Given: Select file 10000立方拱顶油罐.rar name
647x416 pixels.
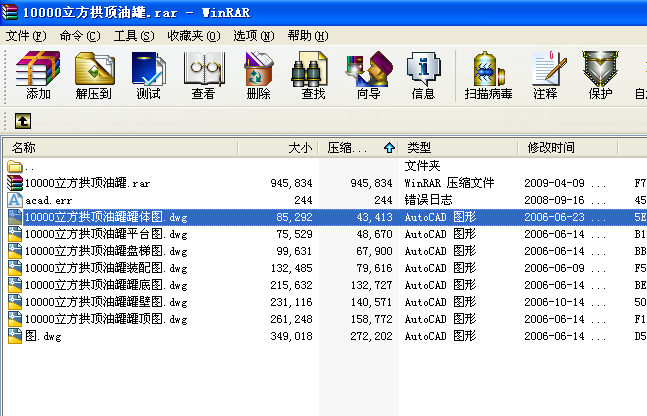Looking at the screenshot, I should [87, 183].
